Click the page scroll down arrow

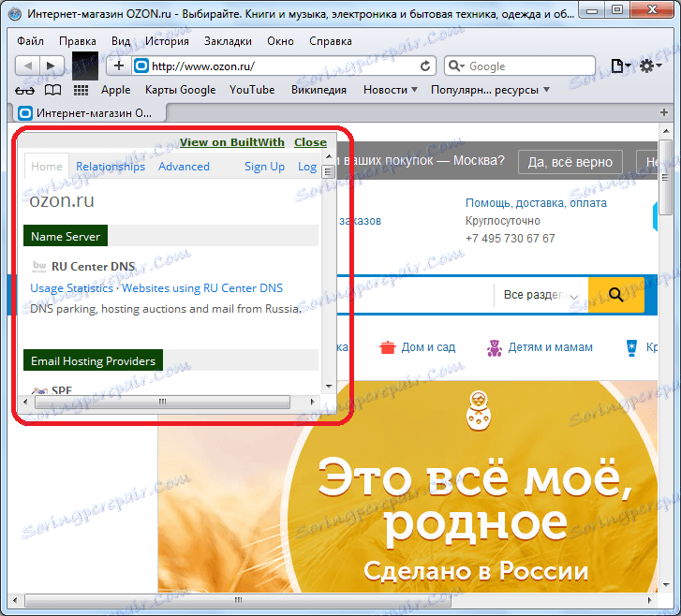click(x=666, y=585)
